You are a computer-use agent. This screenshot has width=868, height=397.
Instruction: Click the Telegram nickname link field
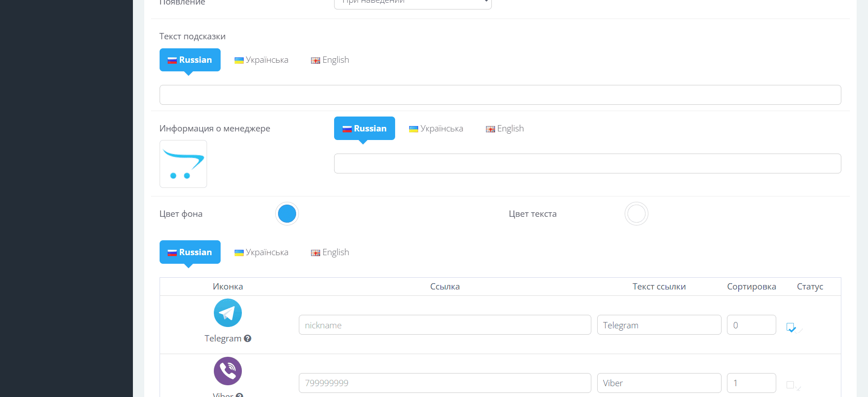tap(445, 325)
